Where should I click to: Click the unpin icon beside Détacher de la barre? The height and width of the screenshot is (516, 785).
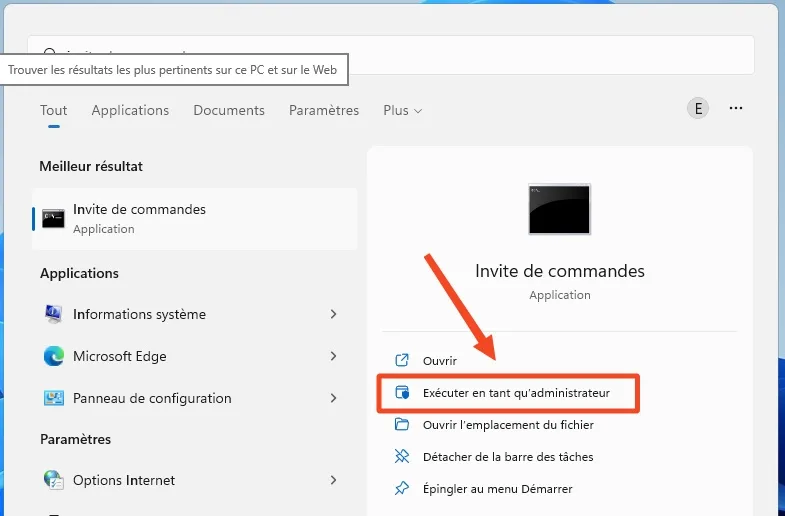(x=402, y=456)
